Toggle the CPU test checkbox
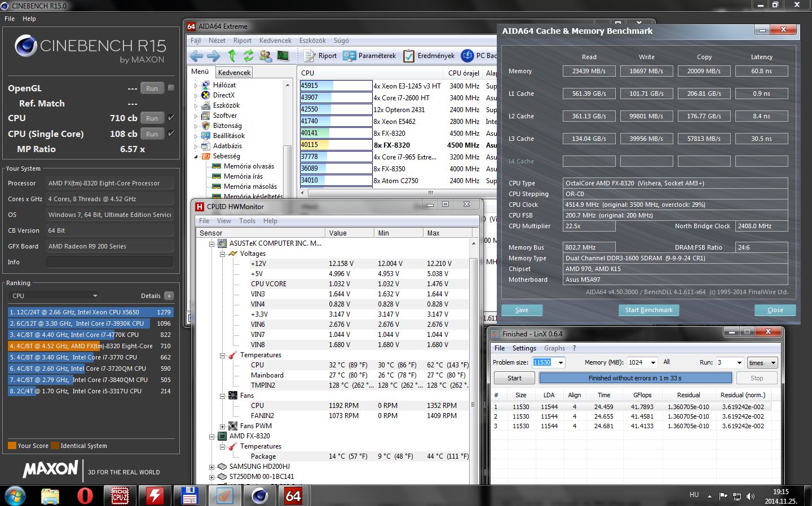The image size is (812, 506). 171,118
